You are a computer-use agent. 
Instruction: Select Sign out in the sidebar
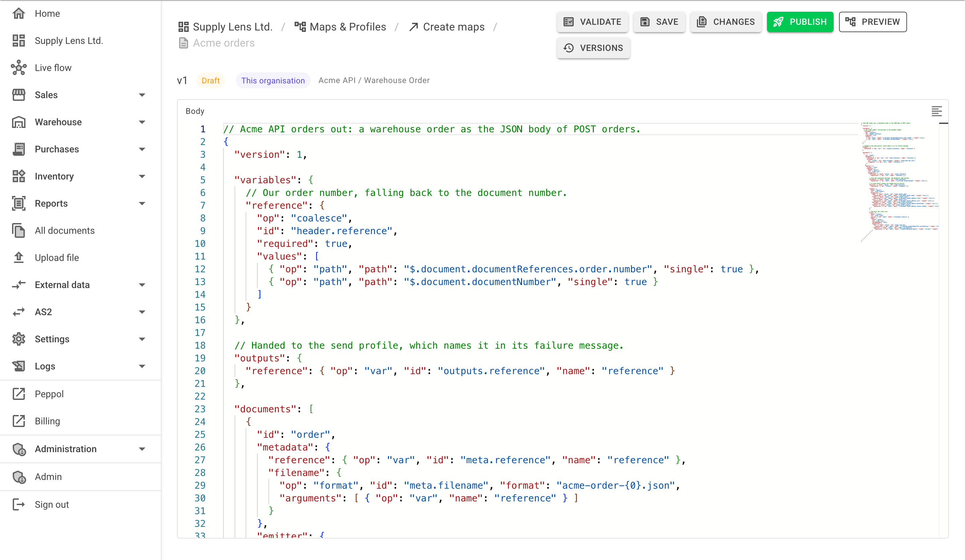80,505
